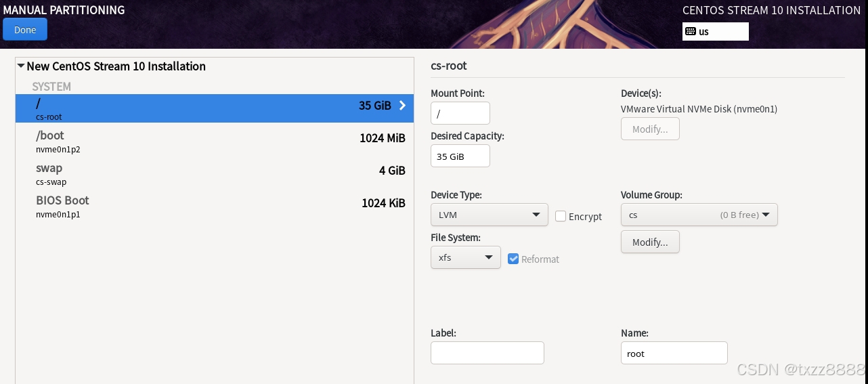868x384 pixels.
Task: Click the Desired Capacity field
Action: [460, 156]
